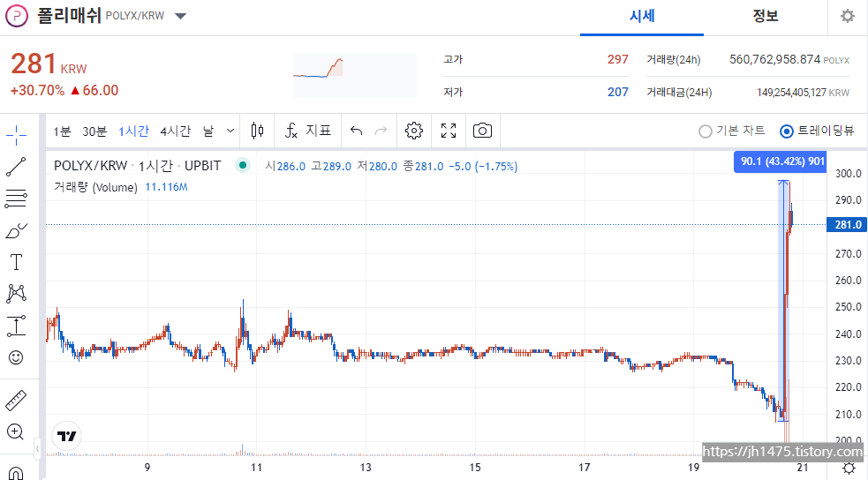Activate the zoom in tool
The image size is (868, 480).
(15, 431)
